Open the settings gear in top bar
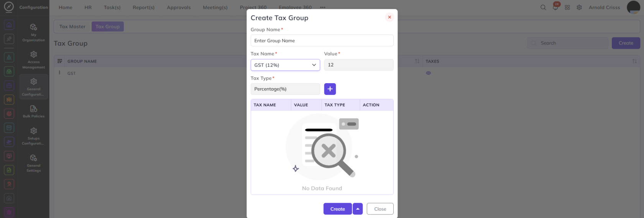The image size is (644, 218). pos(579,7)
